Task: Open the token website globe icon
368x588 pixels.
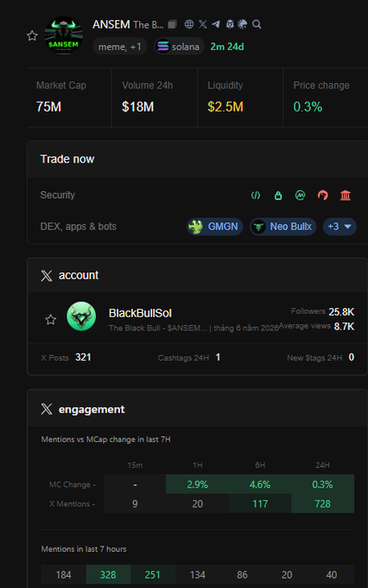Action: [189, 24]
